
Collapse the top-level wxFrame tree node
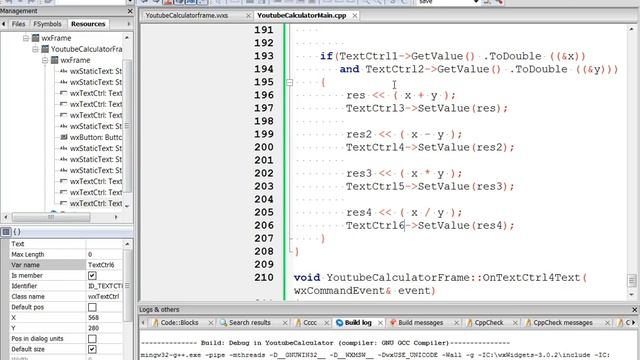point(25,38)
